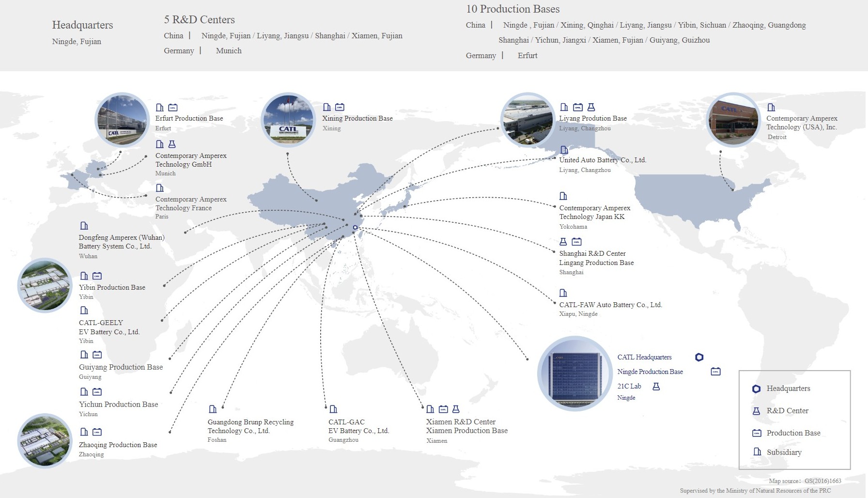Click the production base icon above Erfurt Production Base
Image resolution: width=868 pixels, height=498 pixels.
(173, 108)
